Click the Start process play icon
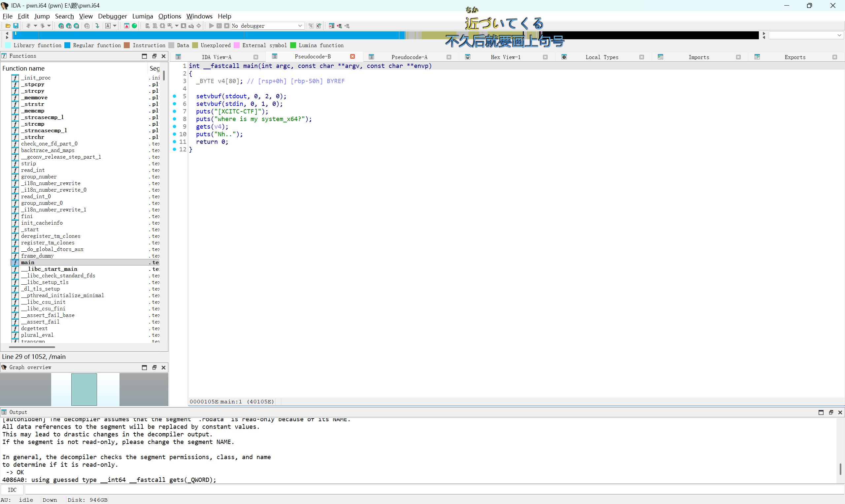This screenshot has height=504, width=845. 211,26
